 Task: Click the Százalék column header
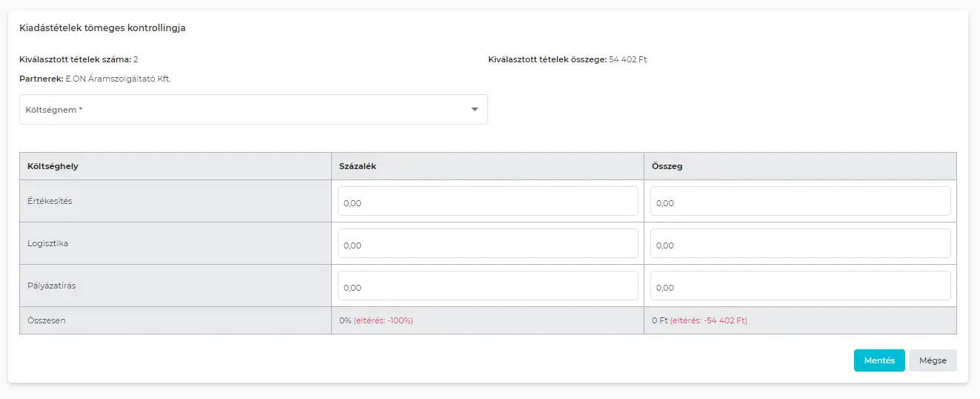pos(358,166)
